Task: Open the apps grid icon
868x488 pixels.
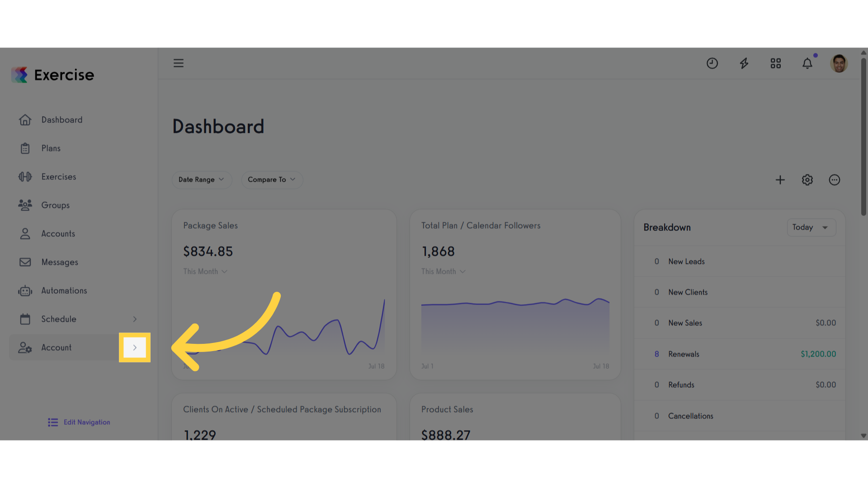Action: pyautogui.click(x=776, y=63)
